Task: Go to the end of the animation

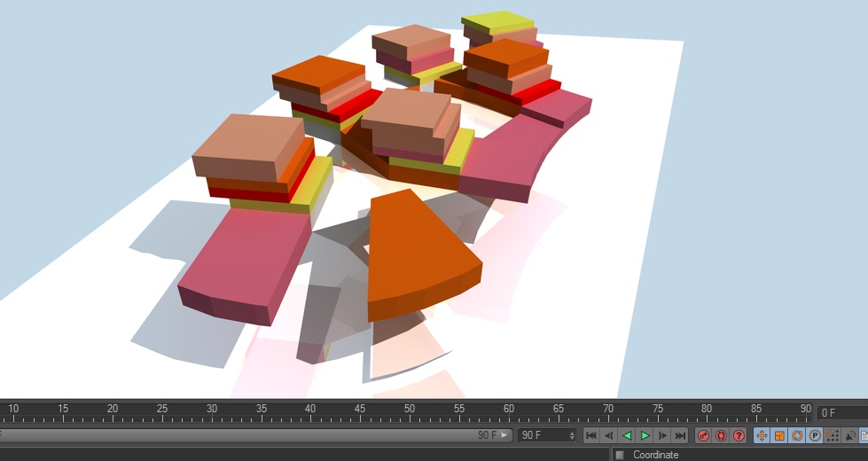Action: click(x=680, y=435)
